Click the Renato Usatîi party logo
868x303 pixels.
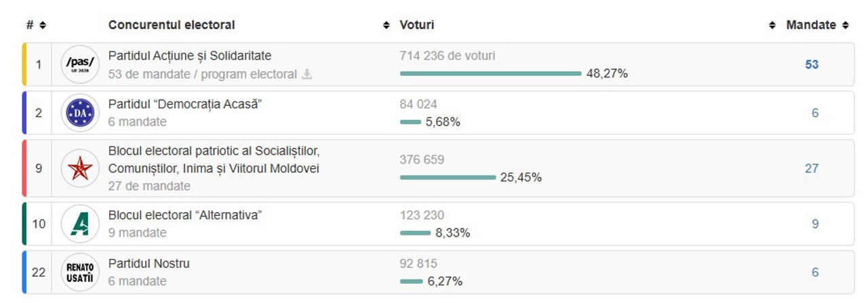(80, 272)
